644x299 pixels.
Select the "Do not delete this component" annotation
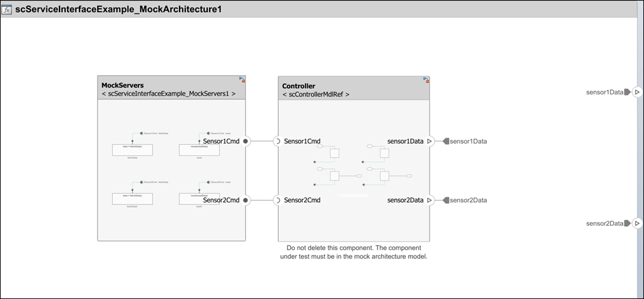[354, 252]
